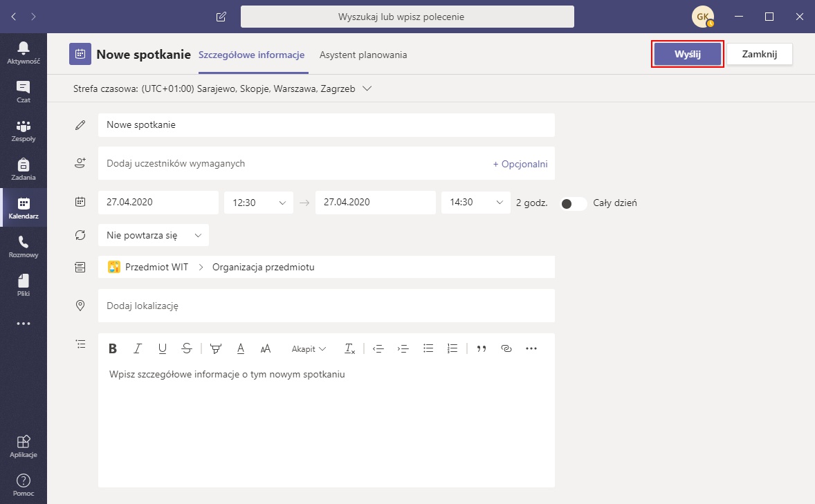This screenshot has width=815, height=504.
Task: Decrease paragraph indent
Action: [378, 348]
